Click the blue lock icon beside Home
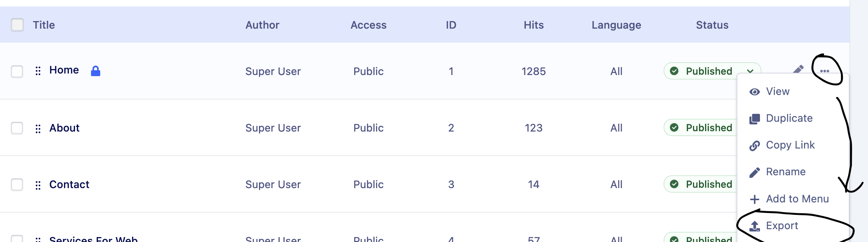This screenshot has width=868, height=242. [x=96, y=71]
